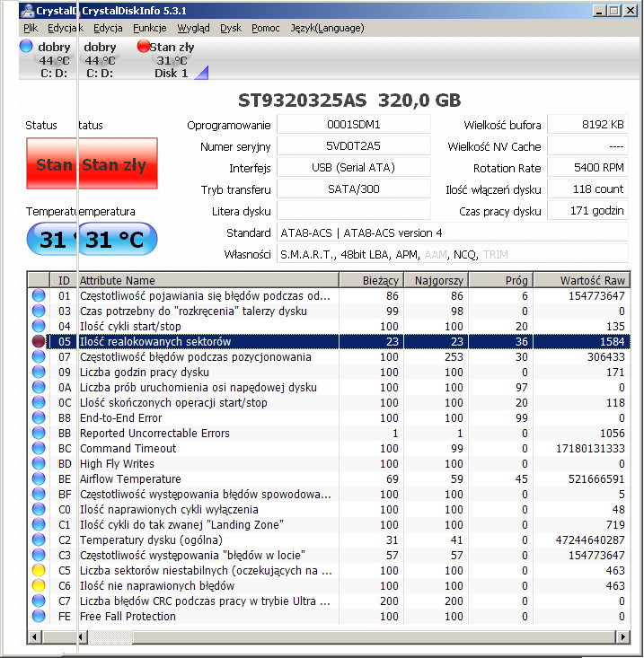
Task: Select the Stan zły Disk 1 drive
Action: coord(170,59)
